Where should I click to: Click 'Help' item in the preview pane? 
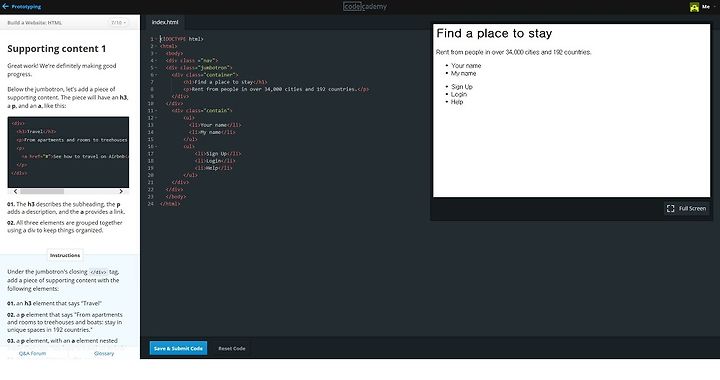(457, 102)
